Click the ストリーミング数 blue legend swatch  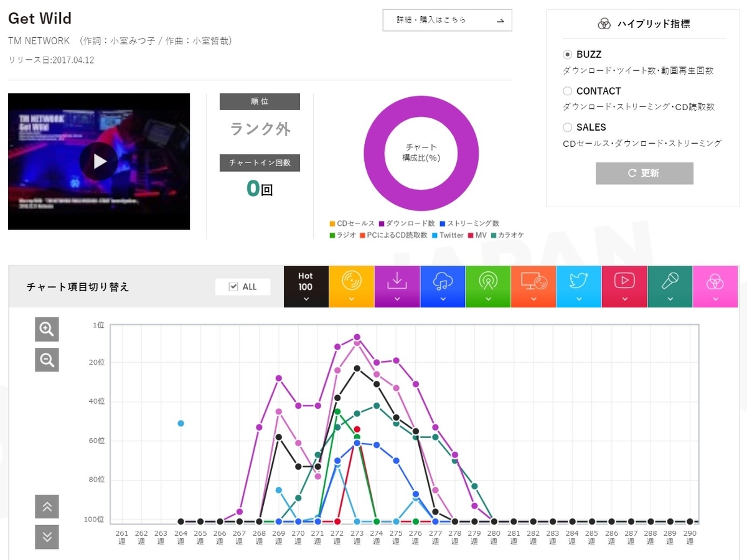point(442,223)
